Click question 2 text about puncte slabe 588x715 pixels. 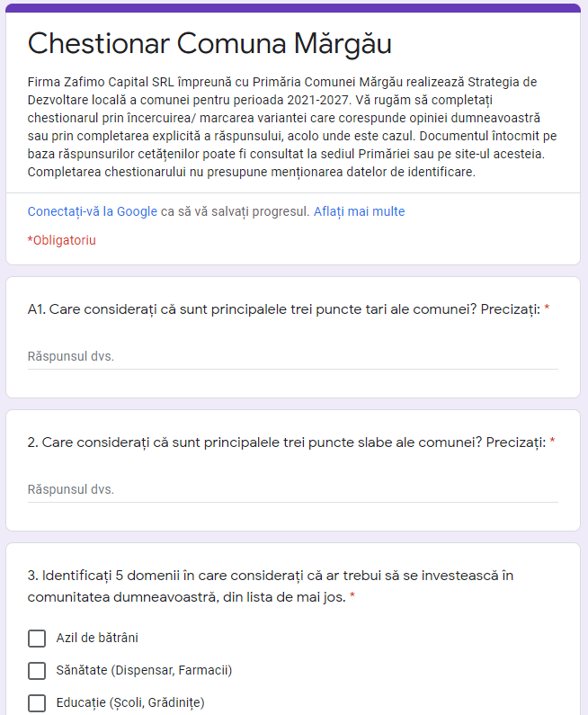[286, 442]
